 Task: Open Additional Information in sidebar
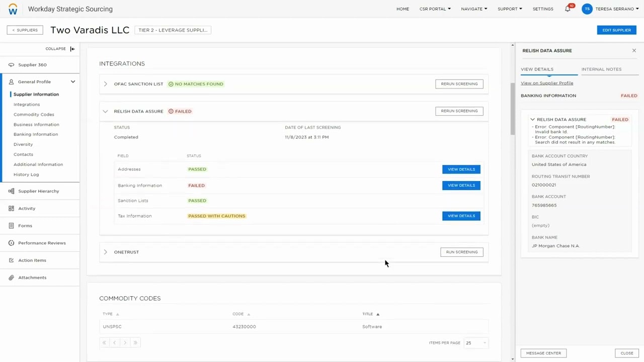(x=38, y=164)
